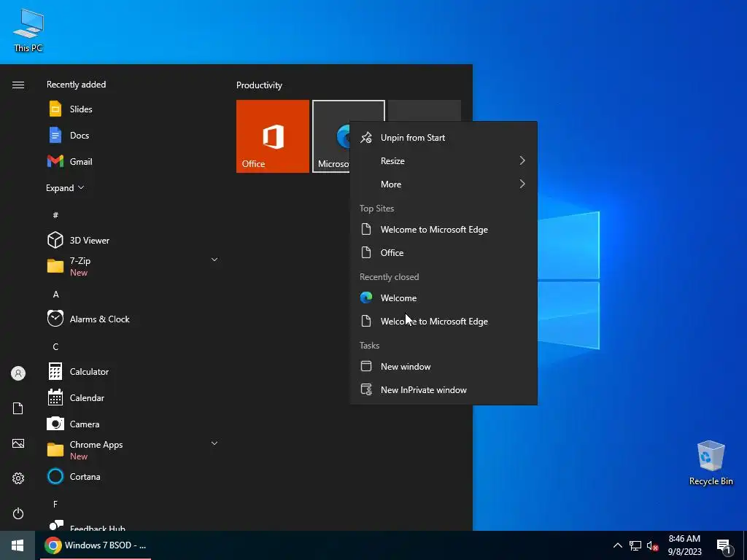Reopen recently closed Welcome page
This screenshot has height=560, width=747.
444,298
